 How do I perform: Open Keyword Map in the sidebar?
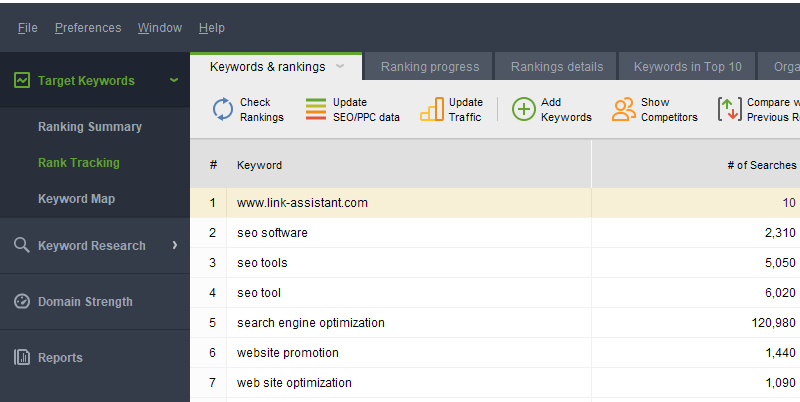click(x=77, y=199)
